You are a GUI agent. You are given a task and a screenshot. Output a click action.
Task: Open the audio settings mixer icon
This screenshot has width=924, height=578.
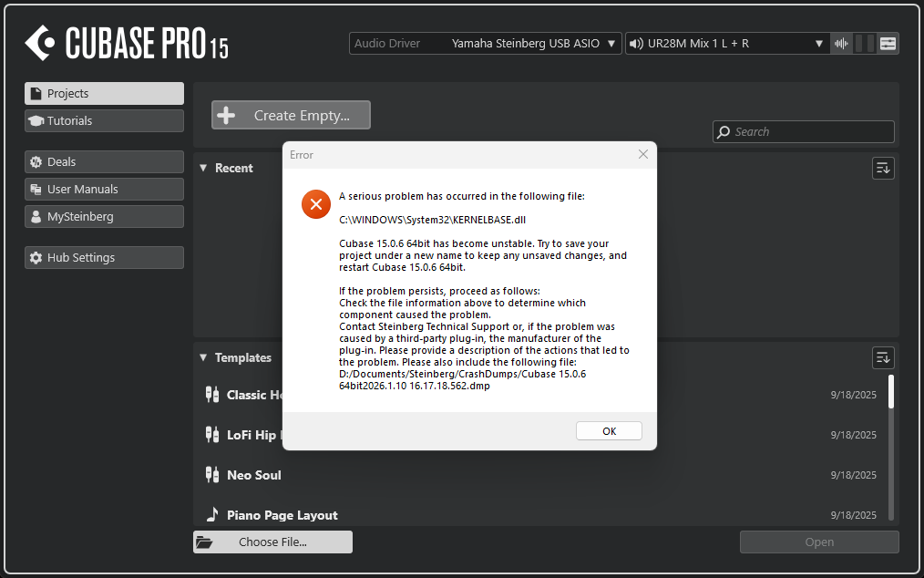pos(888,44)
